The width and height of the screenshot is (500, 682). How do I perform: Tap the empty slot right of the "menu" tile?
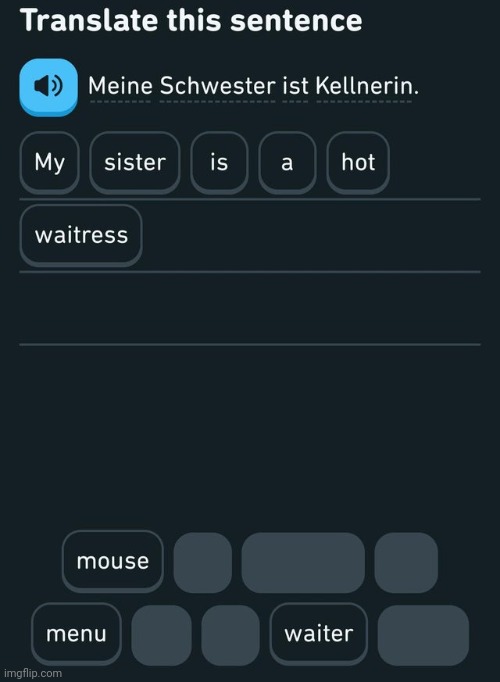161,635
